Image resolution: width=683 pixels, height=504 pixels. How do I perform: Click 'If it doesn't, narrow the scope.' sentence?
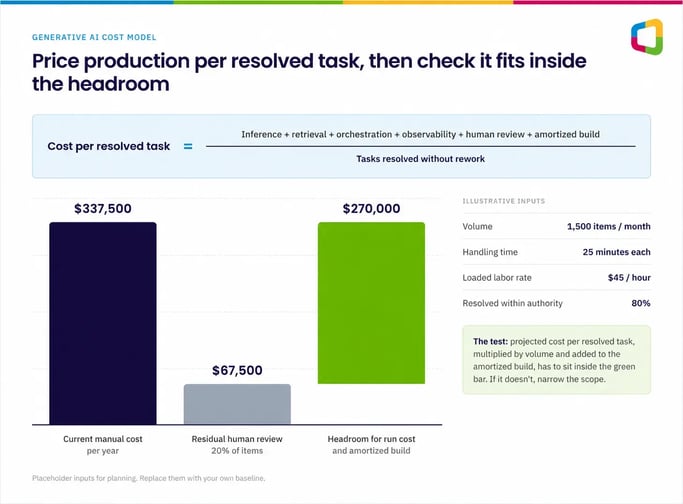[548, 379]
